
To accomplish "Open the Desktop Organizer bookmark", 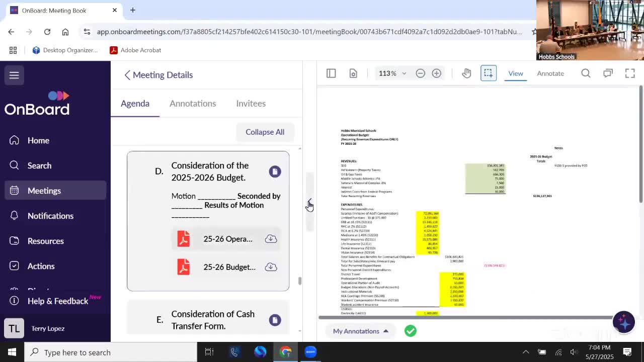I will 65,50.
